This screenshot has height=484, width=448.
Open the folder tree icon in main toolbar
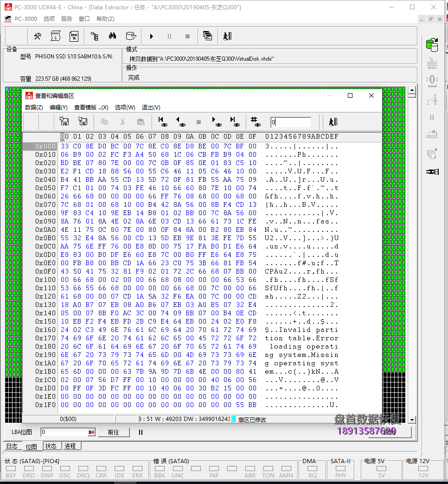click(x=95, y=37)
